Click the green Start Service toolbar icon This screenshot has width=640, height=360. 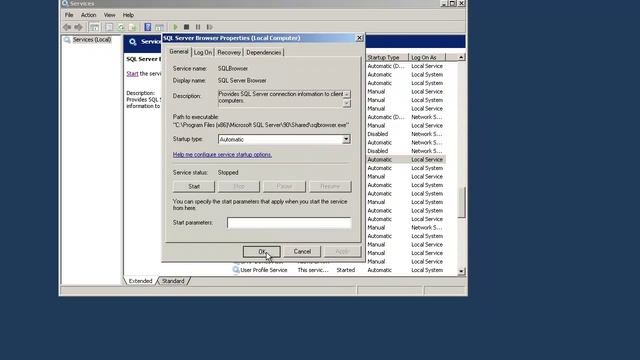tap(176, 27)
